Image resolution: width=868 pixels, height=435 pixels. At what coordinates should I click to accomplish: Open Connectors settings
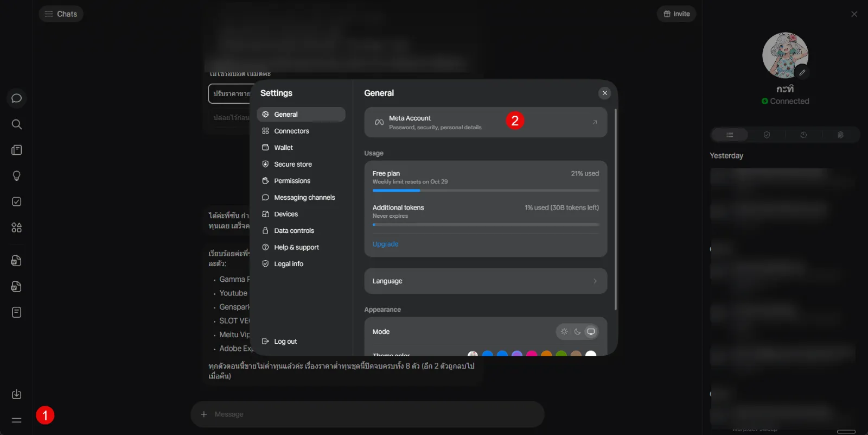[x=301, y=131]
